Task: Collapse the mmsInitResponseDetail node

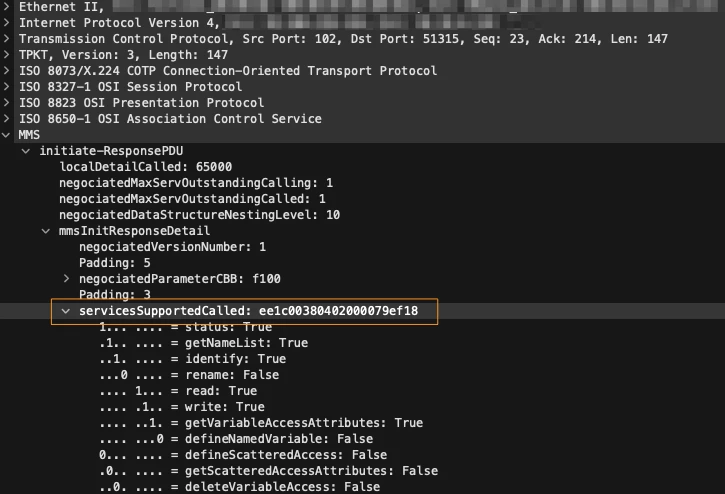Action: pyautogui.click(x=47, y=231)
